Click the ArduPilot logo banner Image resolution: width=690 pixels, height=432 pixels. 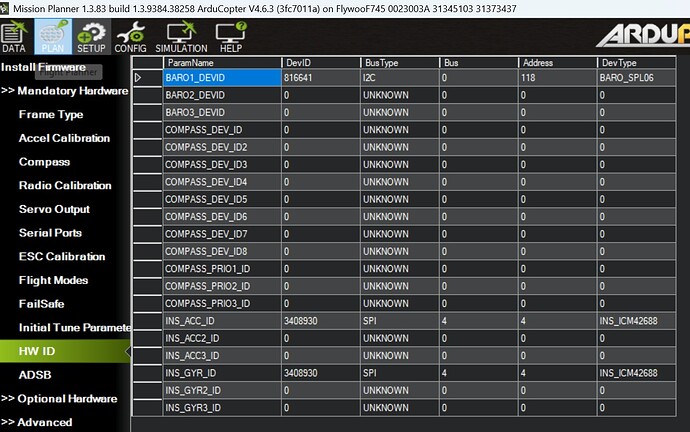point(643,35)
